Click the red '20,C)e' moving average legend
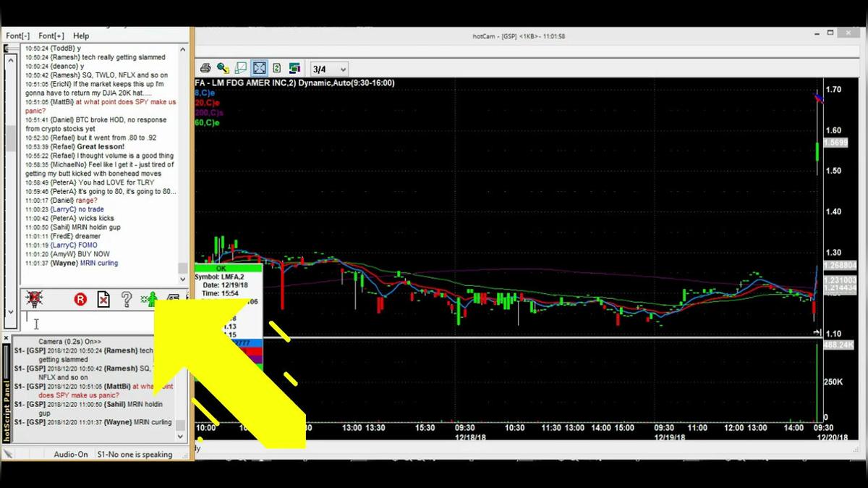Image resolution: width=868 pixels, height=488 pixels. (x=207, y=103)
